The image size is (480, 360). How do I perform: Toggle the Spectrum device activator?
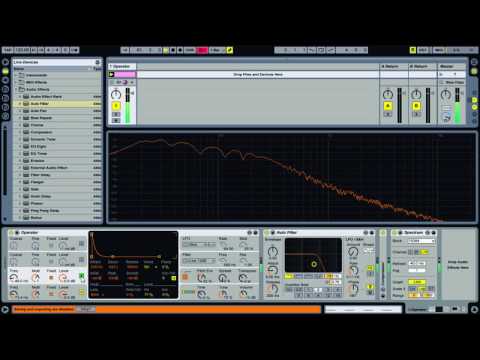395,232
